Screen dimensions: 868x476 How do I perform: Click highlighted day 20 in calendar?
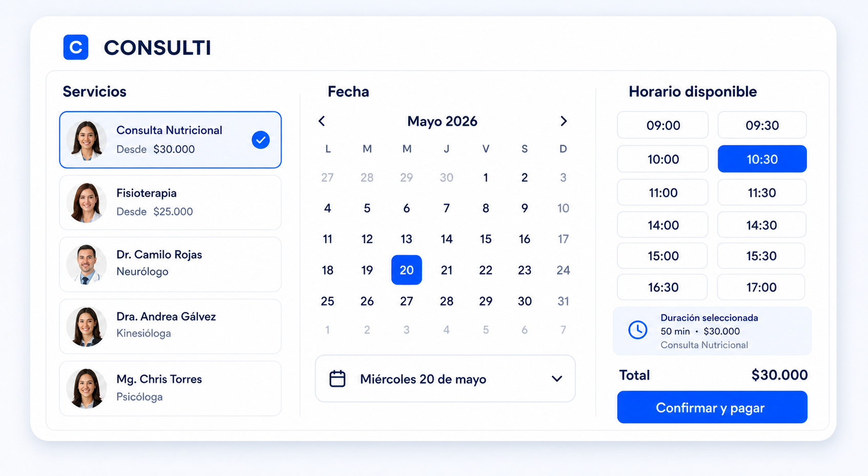407,270
